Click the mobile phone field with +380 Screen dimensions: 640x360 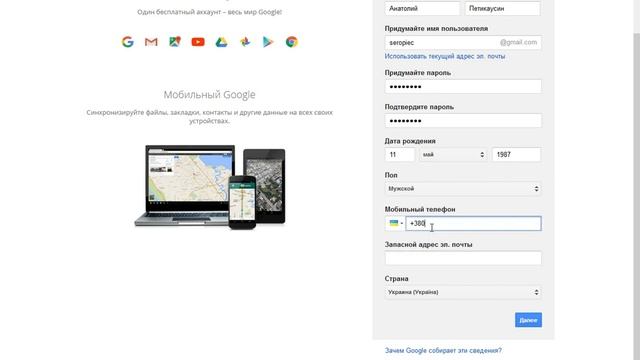click(x=473, y=223)
